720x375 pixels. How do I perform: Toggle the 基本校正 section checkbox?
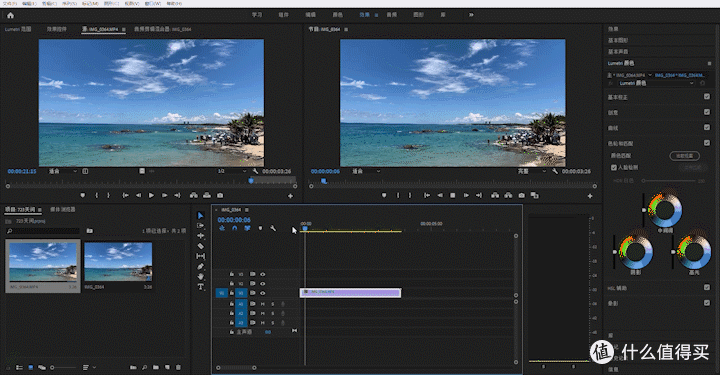point(707,96)
